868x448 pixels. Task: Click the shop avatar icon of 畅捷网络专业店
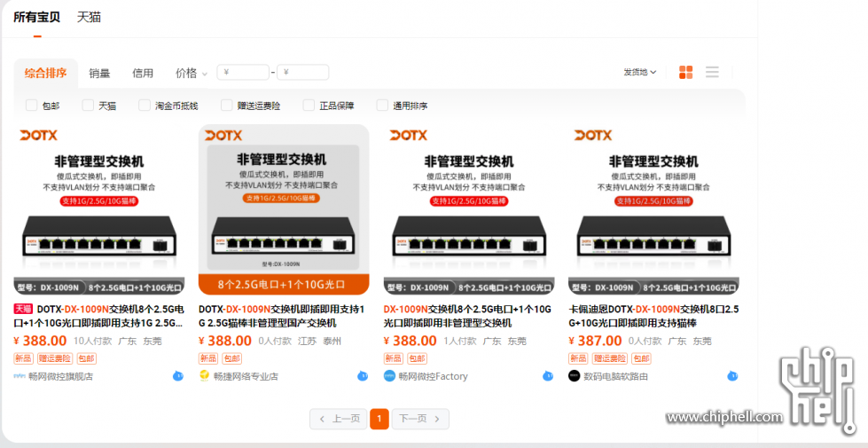point(205,376)
